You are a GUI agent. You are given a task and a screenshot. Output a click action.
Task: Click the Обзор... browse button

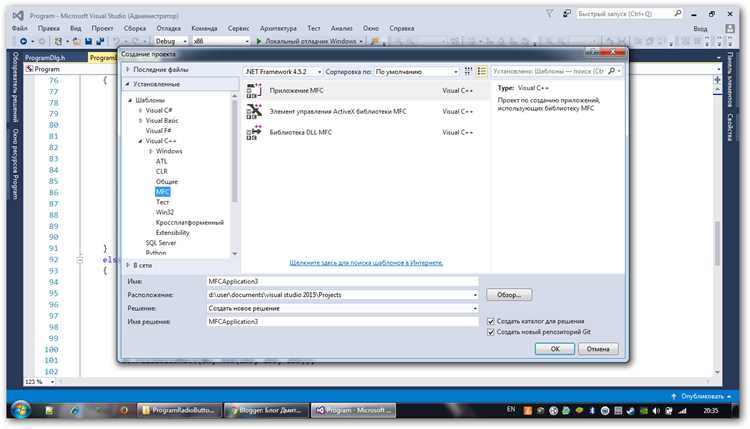tap(509, 295)
